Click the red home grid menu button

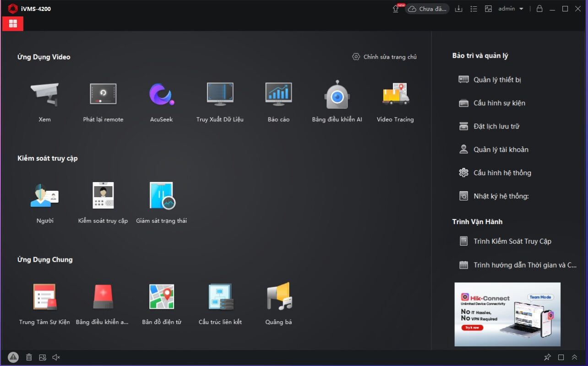pyautogui.click(x=13, y=23)
